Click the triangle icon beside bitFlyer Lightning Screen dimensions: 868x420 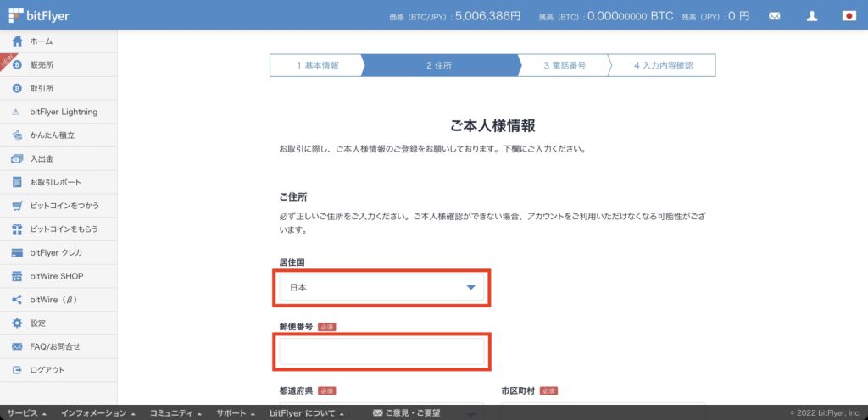point(16,112)
